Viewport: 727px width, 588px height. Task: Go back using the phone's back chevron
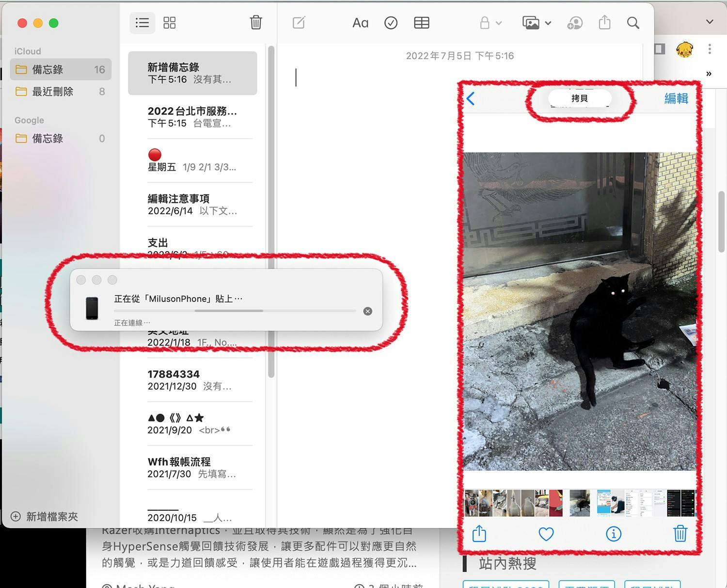tap(471, 98)
